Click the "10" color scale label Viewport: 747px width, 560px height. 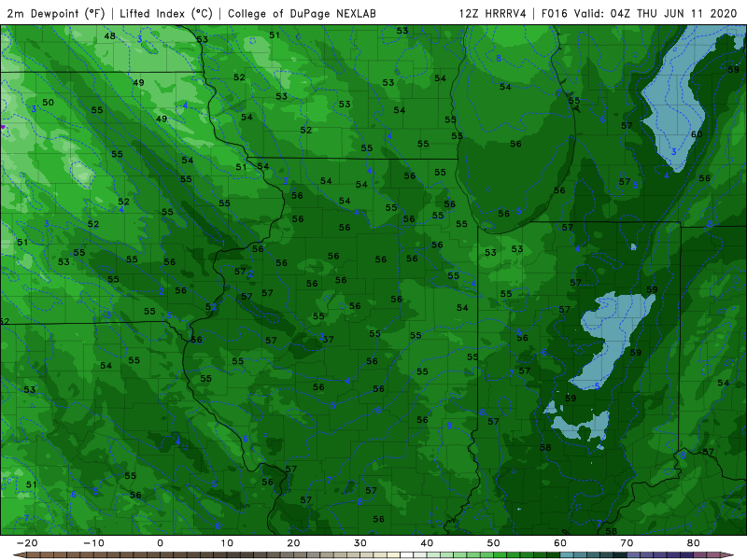(x=227, y=543)
